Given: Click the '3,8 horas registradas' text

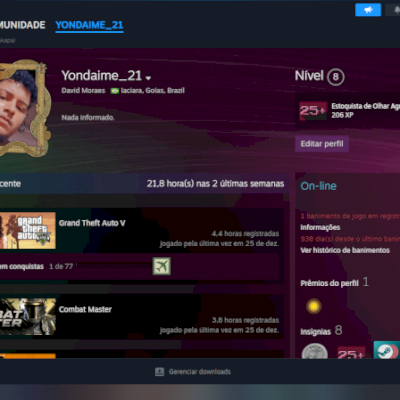Looking at the screenshot, I should (245, 320).
